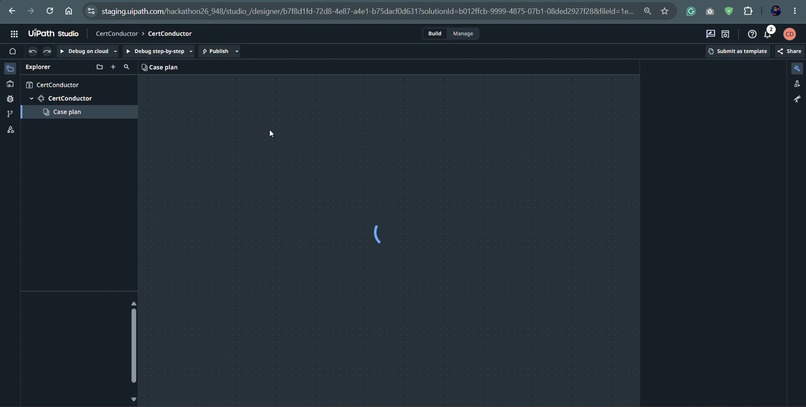Open notifications bell with badge
The image size is (806, 407).
(768, 32)
